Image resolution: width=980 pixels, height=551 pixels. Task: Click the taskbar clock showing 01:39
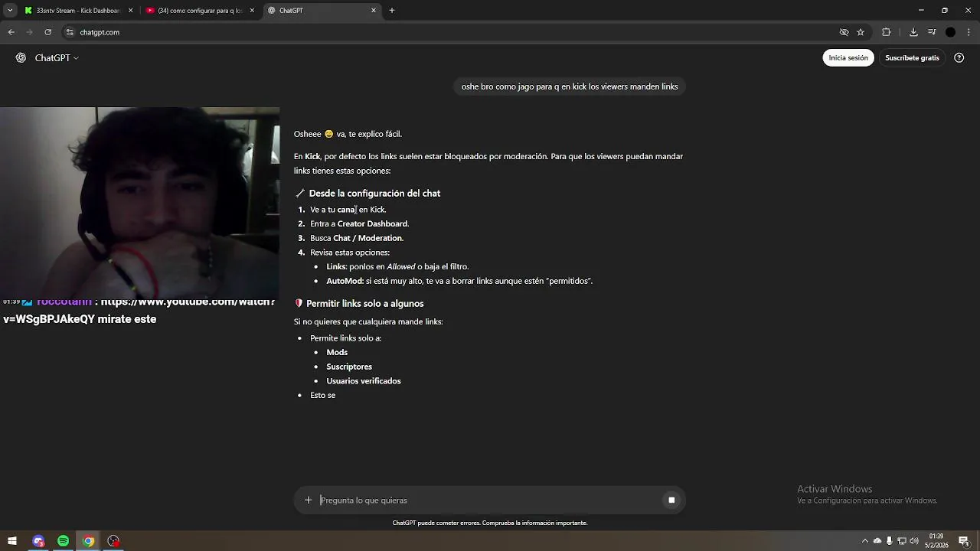(x=936, y=541)
